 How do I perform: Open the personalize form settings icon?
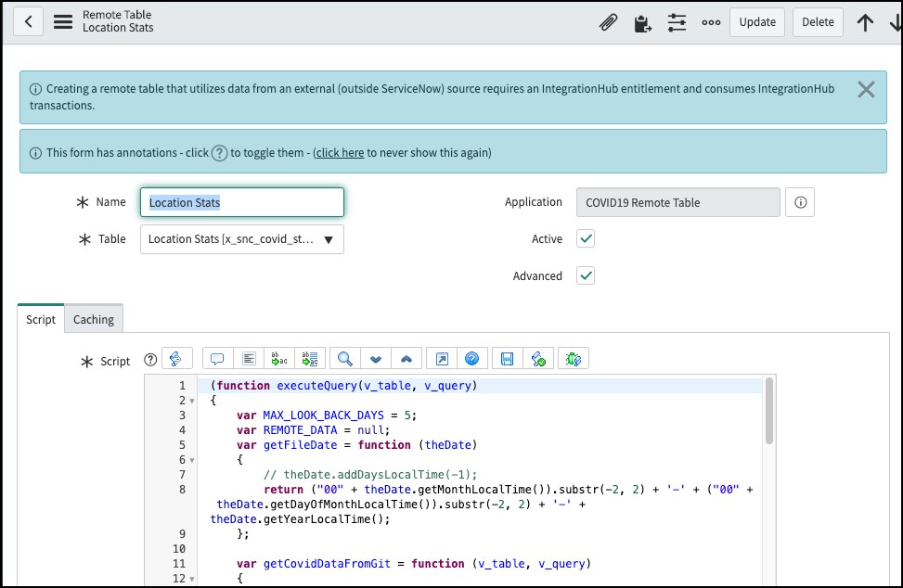677,22
